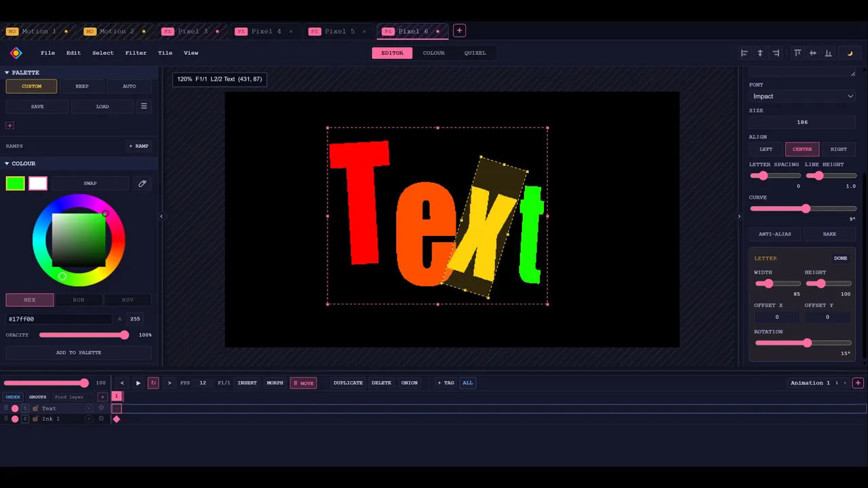Toggle lock on Text layer
The height and width of the screenshot is (488, 868).
click(35, 409)
